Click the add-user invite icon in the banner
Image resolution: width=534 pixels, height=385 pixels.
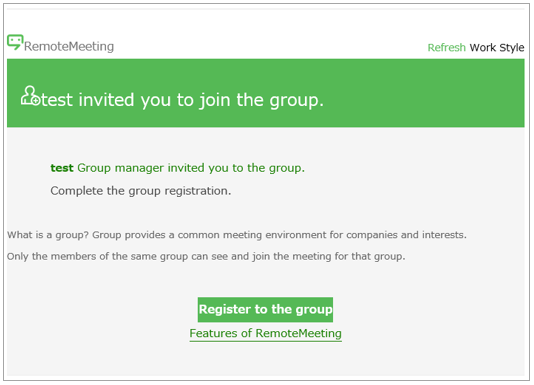pyautogui.click(x=31, y=96)
